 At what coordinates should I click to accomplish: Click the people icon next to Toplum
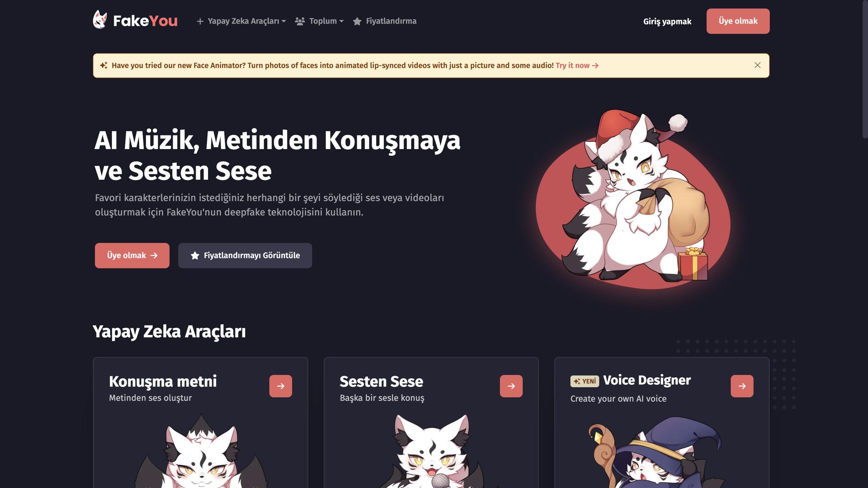[300, 21]
